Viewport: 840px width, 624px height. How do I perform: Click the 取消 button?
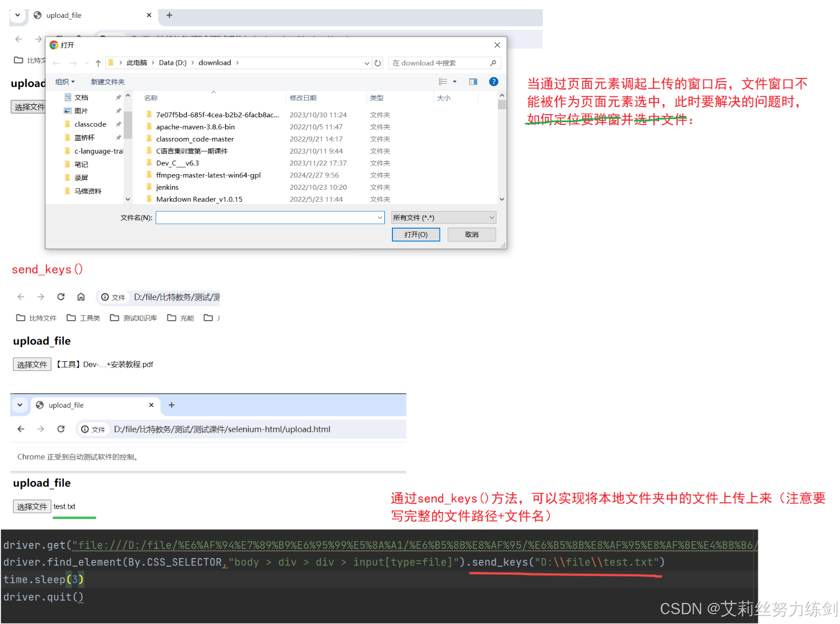(x=471, y=235)
